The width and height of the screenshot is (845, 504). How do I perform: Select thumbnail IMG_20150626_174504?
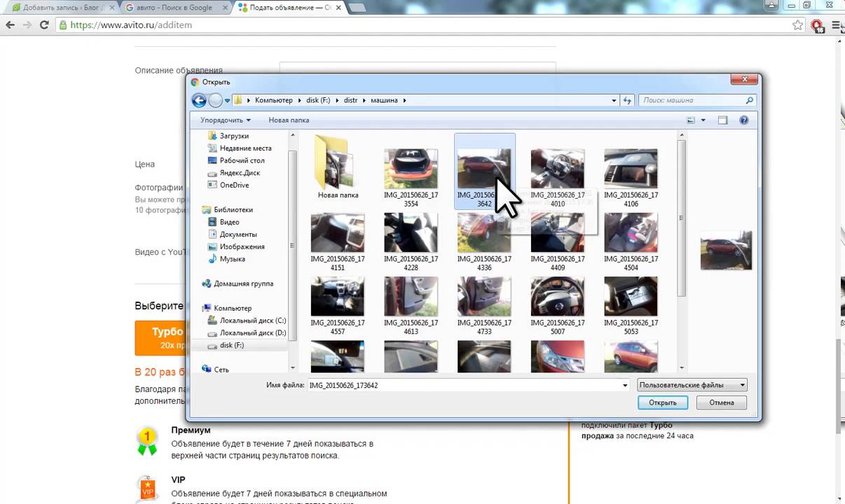(631, 233)
